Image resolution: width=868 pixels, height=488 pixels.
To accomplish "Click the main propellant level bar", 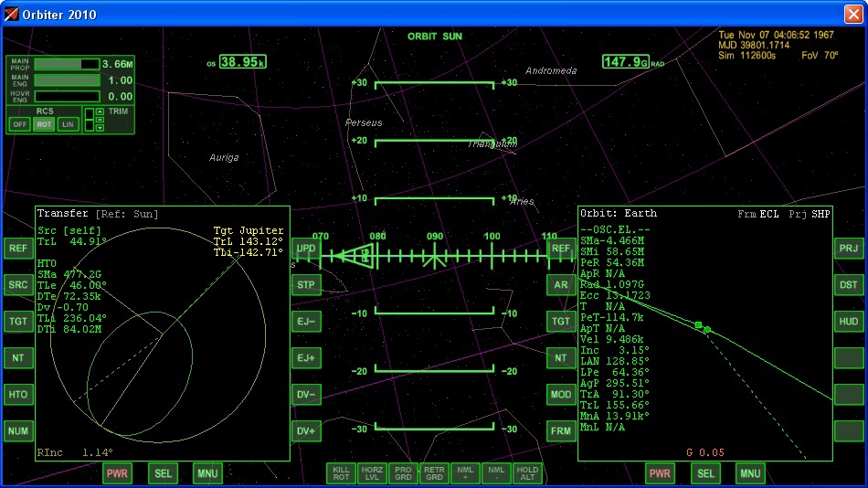I will (x=67, y=64).
